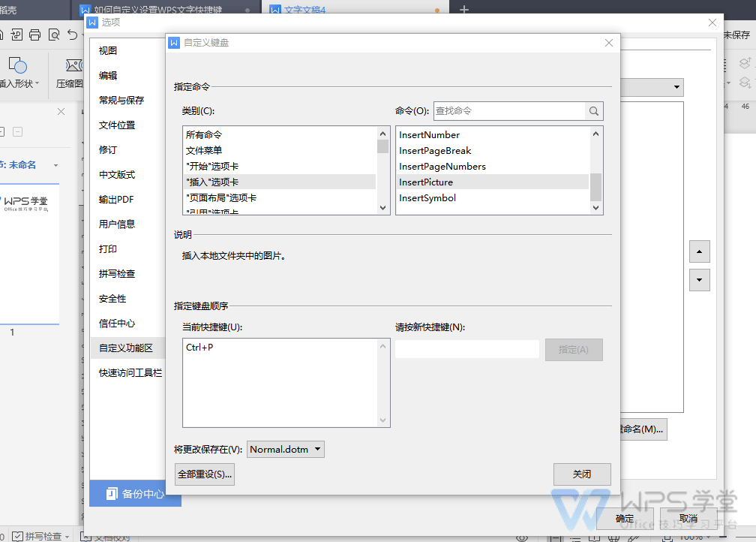
Task: Click the Assign (指定) button
Action: [574, 350]
